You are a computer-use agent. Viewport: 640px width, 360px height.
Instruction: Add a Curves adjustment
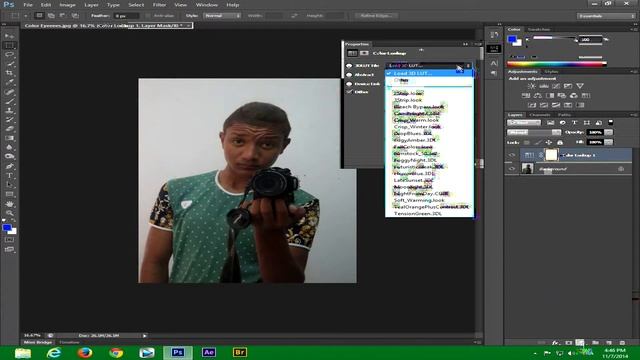(x=556, y=86)
